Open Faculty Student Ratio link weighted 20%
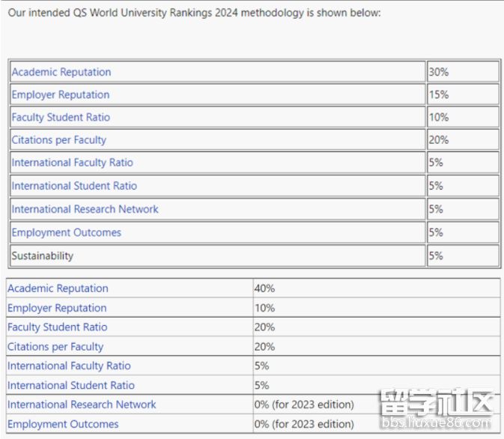 pos(57,327)
